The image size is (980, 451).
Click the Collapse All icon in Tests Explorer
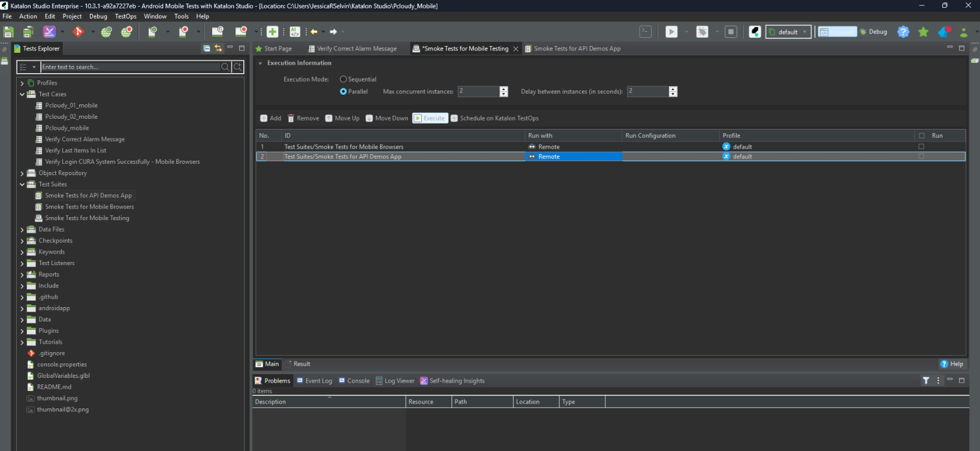click(x=207, y=49)
